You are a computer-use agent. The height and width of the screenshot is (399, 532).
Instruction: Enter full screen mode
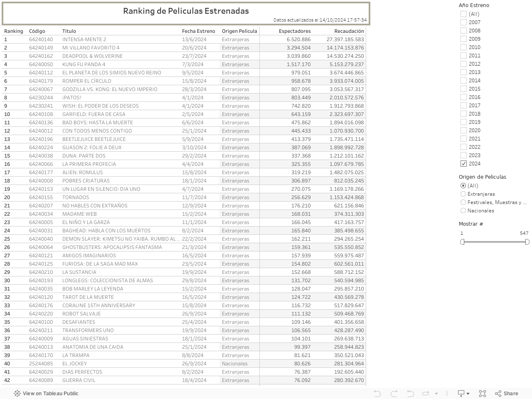[x=483, y=393]
